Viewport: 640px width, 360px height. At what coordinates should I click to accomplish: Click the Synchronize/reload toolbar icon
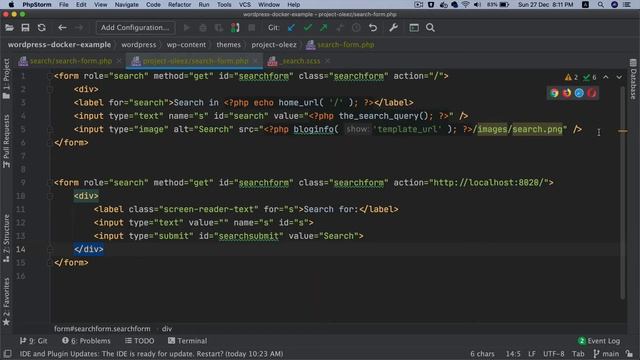coord(42,28)
